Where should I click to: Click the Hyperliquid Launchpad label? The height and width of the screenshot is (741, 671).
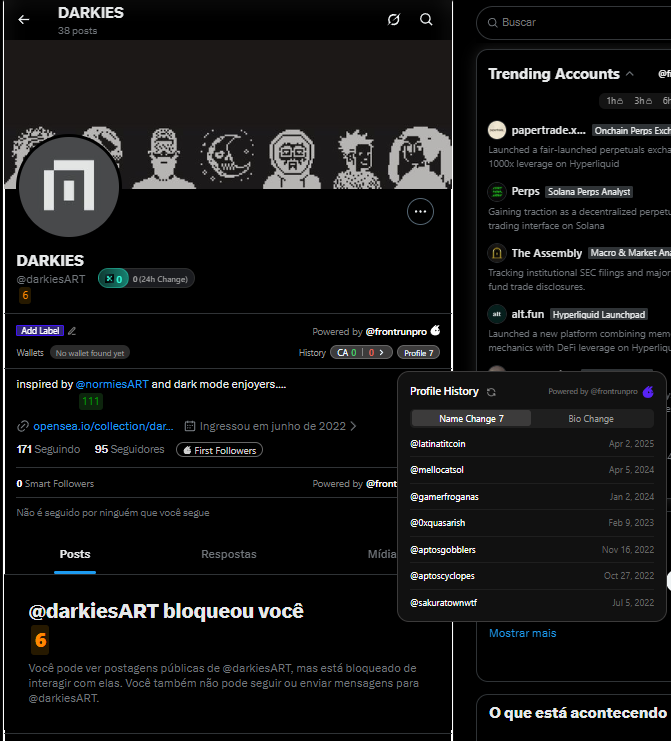[599, 314]
